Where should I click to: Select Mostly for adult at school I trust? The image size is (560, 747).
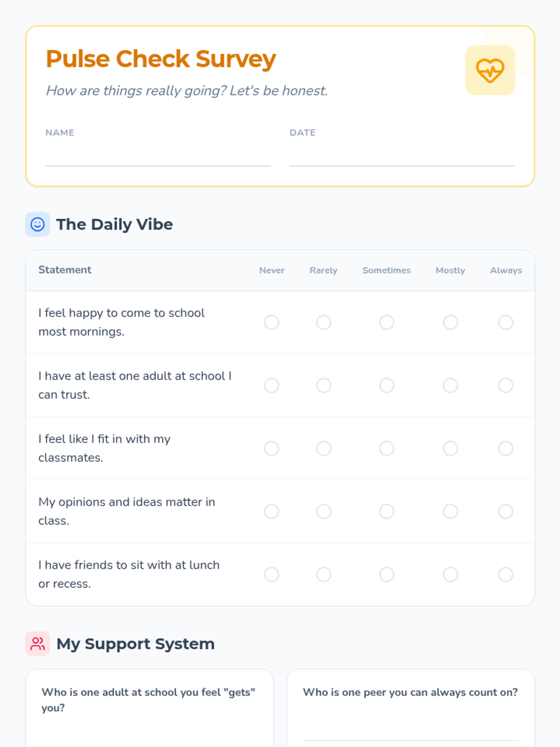(450, 385)
